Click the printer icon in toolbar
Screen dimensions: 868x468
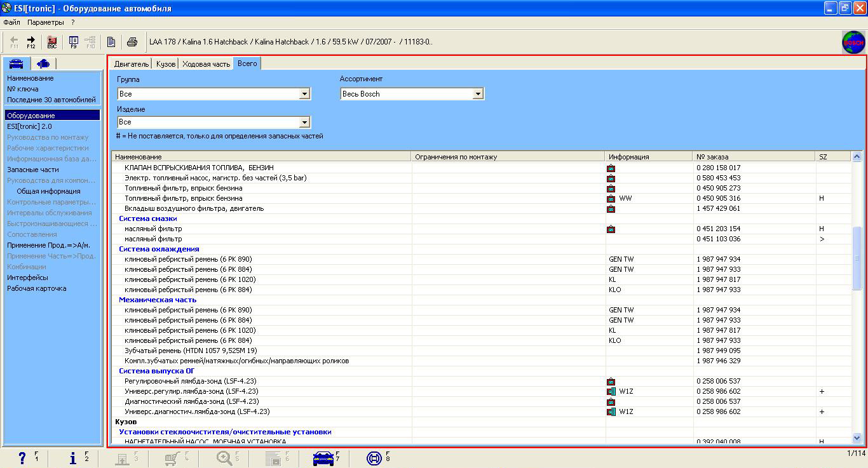pos(132,42)
